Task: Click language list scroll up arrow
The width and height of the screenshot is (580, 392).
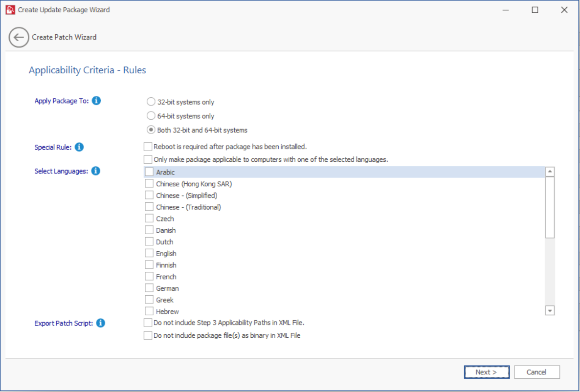Action: 550,172
